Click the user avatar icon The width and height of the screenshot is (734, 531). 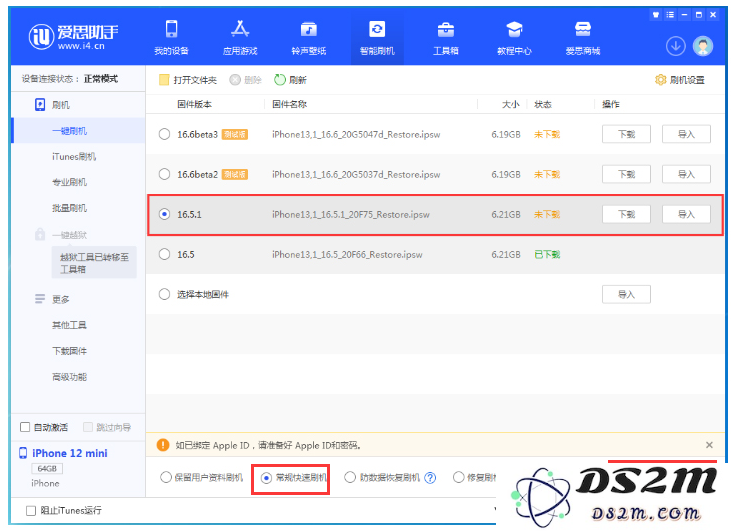pyautogui.click(x=703, y=46)
